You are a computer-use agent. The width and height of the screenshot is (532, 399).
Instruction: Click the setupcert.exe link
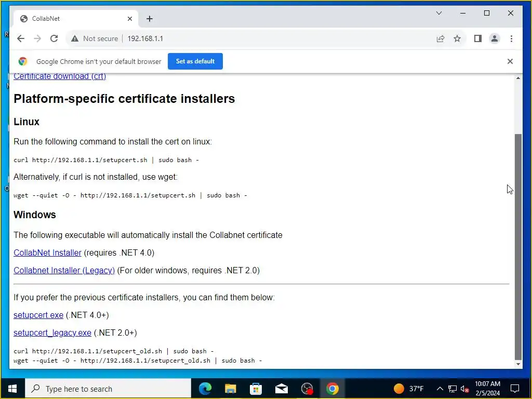click(38, 315)
